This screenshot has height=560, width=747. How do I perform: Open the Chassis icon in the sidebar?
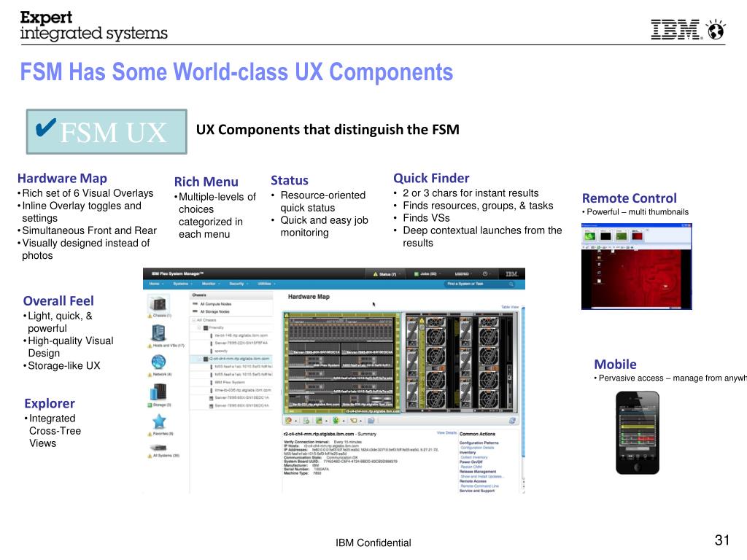(158, 303)
